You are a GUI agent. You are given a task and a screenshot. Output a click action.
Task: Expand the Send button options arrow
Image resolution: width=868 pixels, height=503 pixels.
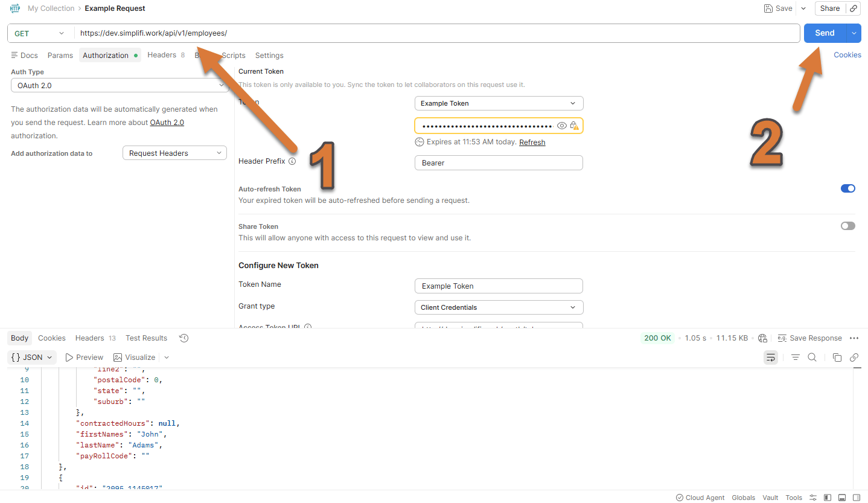coord(854,33)
